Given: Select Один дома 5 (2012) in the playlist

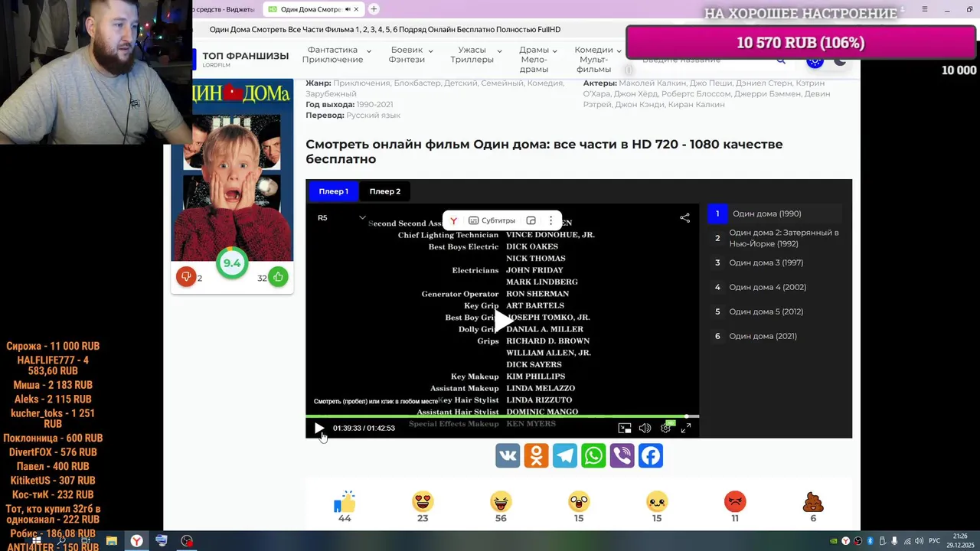Looking at the screenshot, I should pyautogui.click(x=774, y=311).
